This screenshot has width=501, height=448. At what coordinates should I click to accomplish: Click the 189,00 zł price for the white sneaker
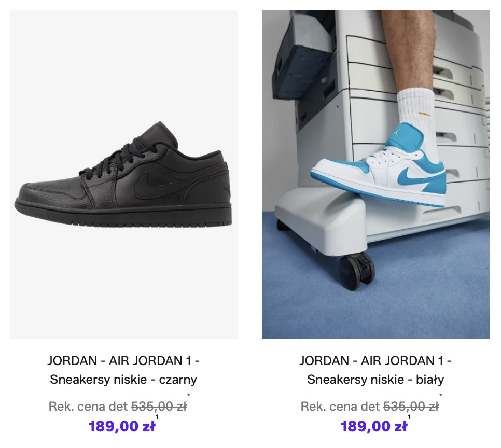click(374, 426)
